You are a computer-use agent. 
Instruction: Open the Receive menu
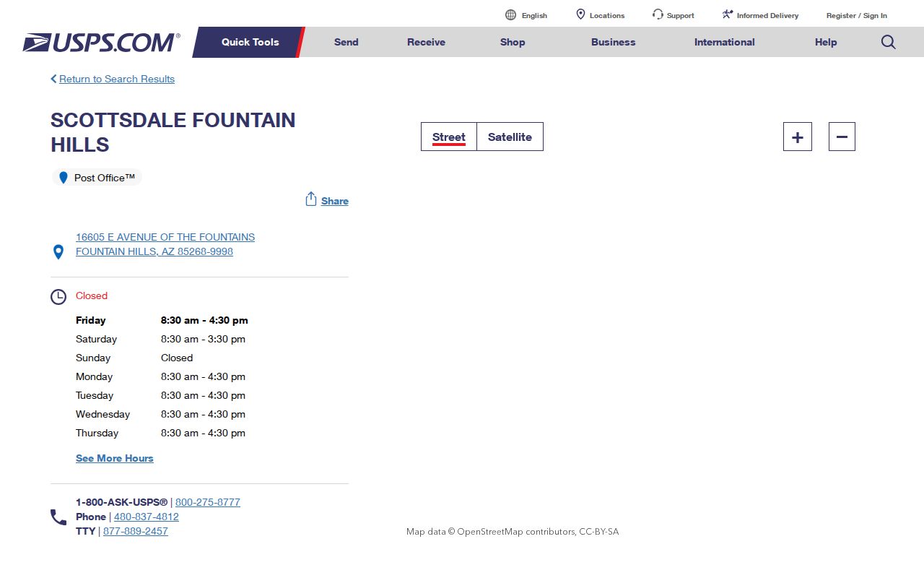pos(426,42)
